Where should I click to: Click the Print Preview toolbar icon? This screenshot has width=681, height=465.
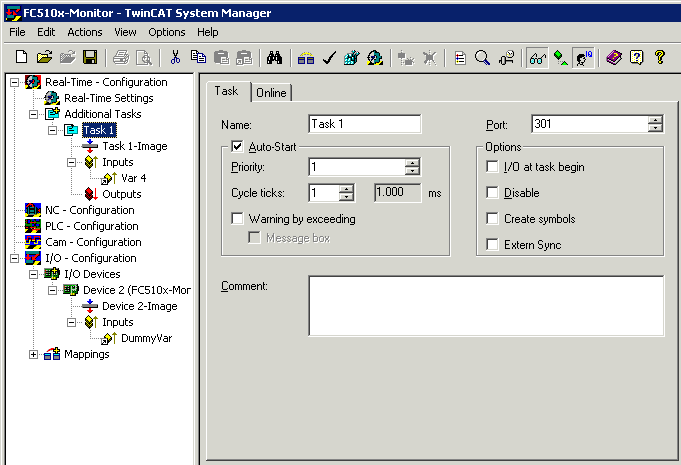[144, 57]
